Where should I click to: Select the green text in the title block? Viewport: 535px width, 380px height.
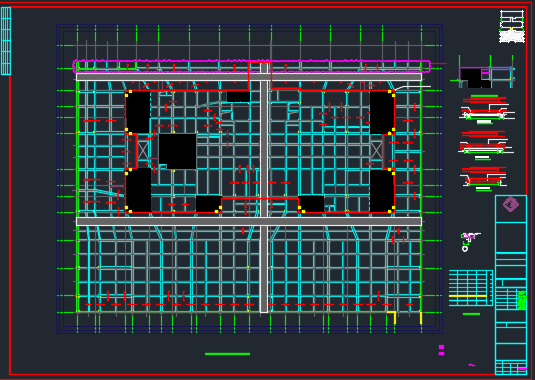[x=522, y=300]
